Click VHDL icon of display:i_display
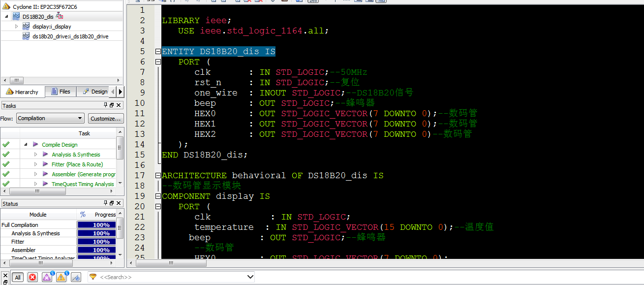The height and width of the screenshot is (285, 644). coord(26,27)
